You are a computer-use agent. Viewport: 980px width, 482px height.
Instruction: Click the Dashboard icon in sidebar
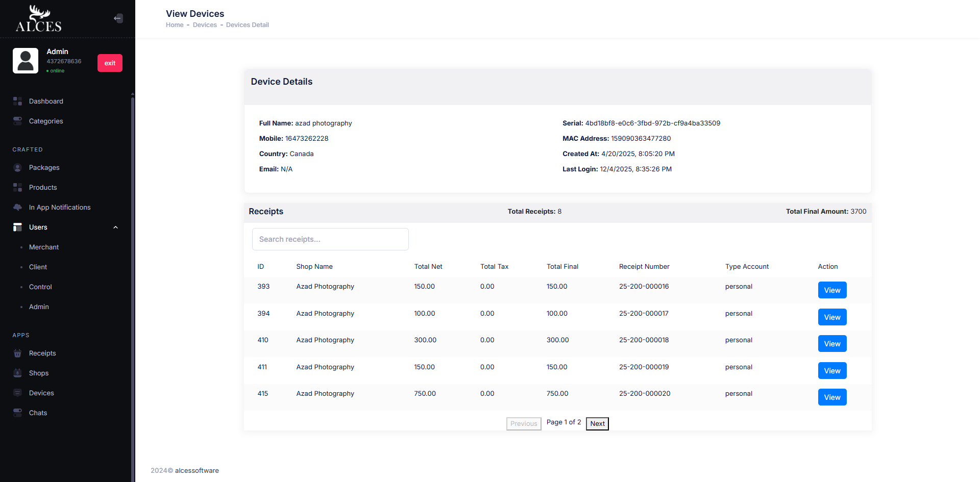(x=17, y=101)
